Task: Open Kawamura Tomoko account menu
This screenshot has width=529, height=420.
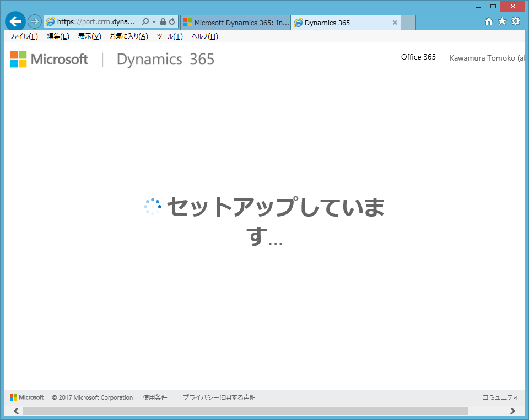Action: pos(487,58)
